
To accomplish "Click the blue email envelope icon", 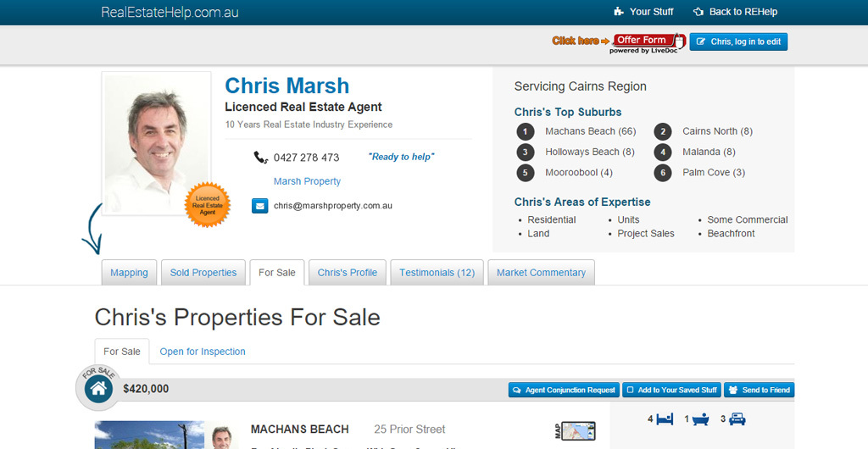I will click(x=259, y=206).
